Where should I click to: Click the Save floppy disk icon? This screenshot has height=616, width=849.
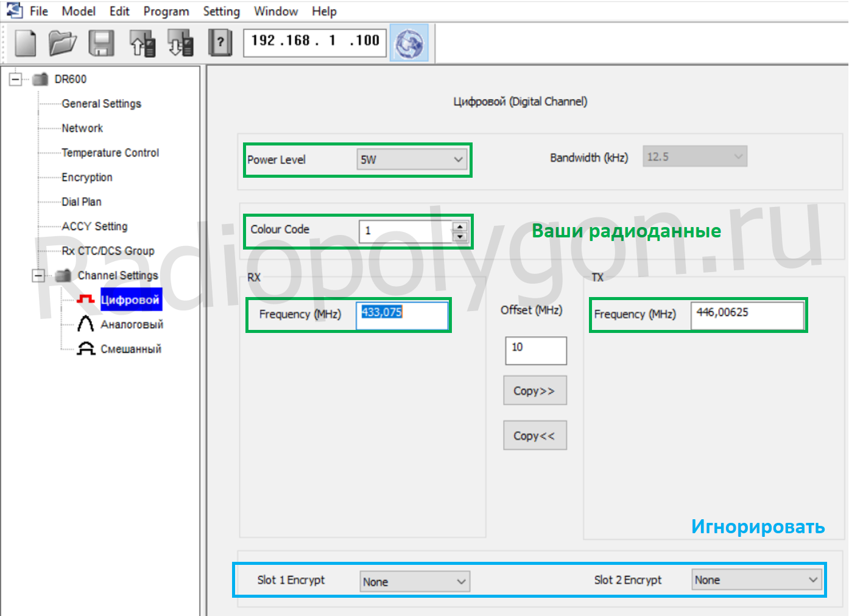(x=101, y=43)
